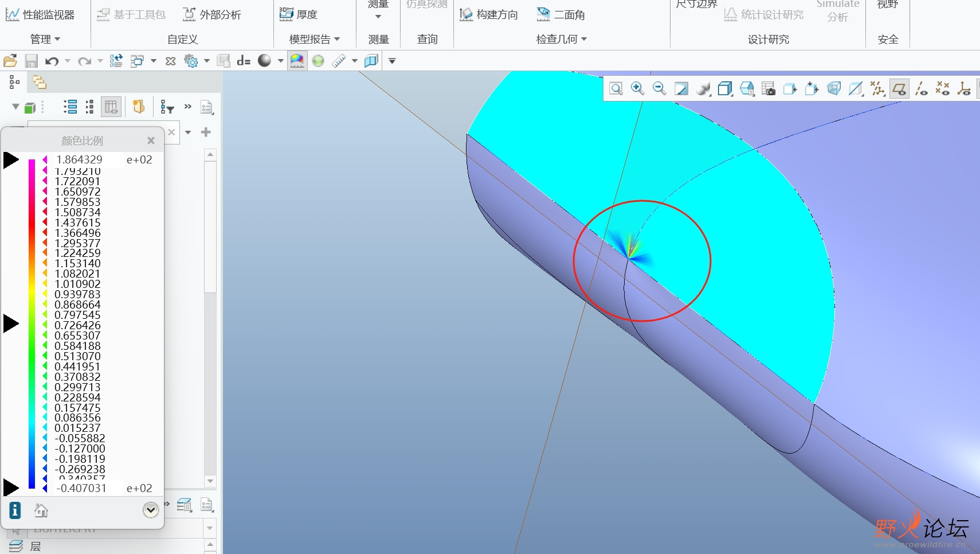Click the transparent perspective view cube icon

point(834,89)
